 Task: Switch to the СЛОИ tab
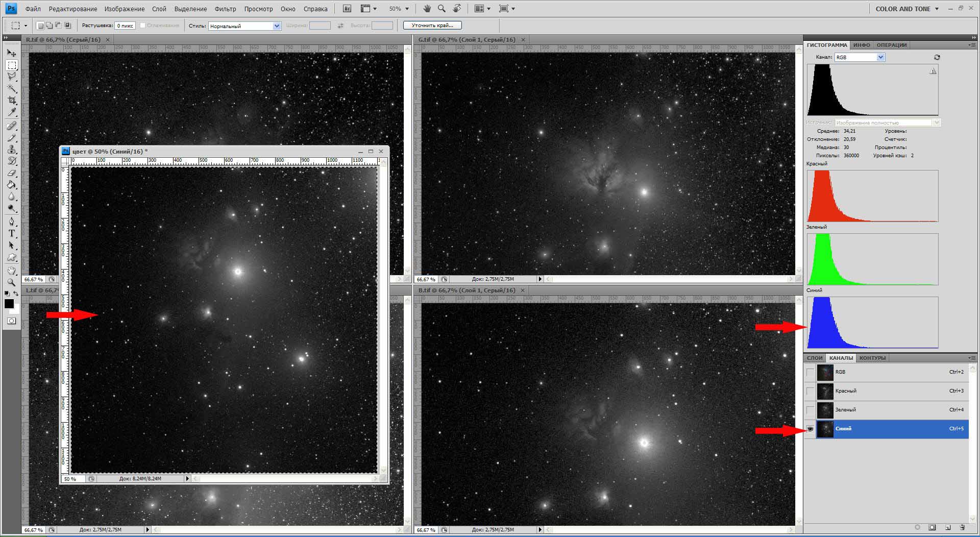(815, 358)
